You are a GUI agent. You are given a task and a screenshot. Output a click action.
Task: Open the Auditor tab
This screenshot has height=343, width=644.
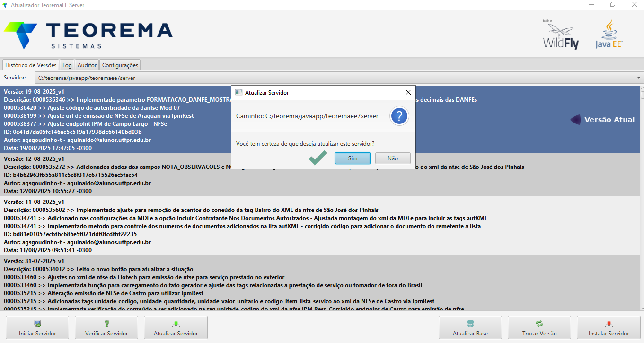pos(87,65)
